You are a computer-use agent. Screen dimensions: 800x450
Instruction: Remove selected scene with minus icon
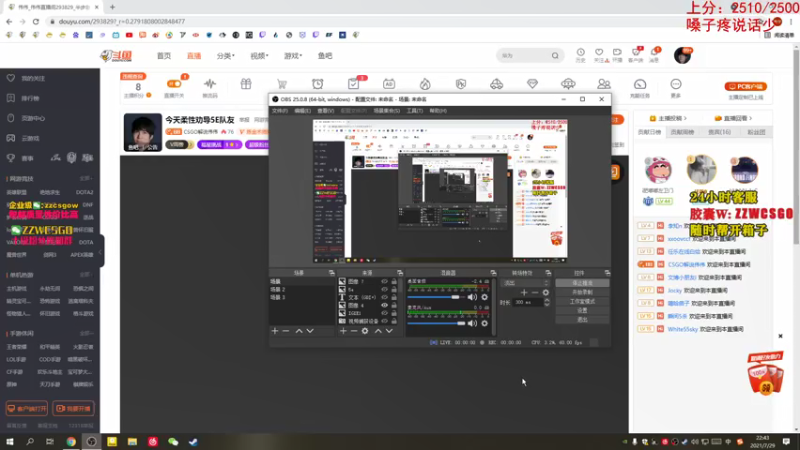tap(286, 331)
